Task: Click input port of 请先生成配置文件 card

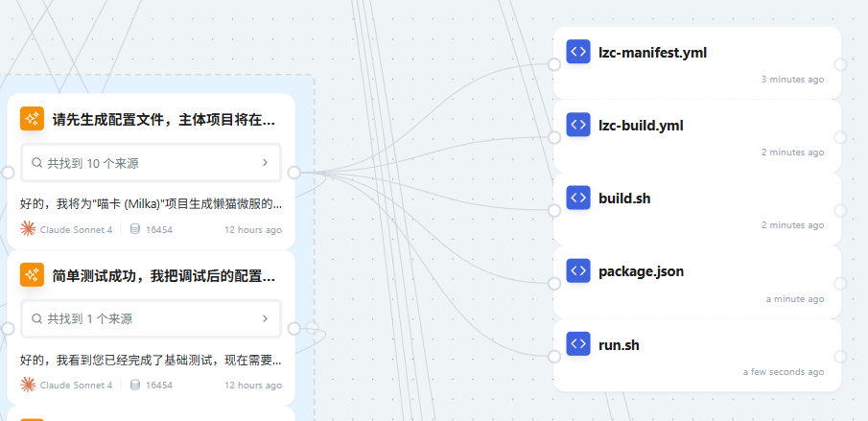Action: tap(8, 173)
